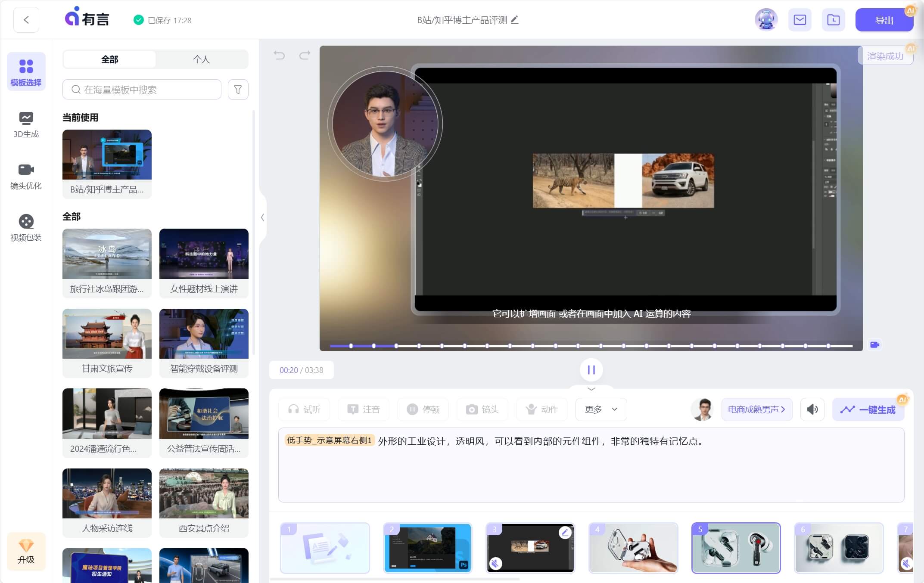Click the 导出 export button

point(884,20)
